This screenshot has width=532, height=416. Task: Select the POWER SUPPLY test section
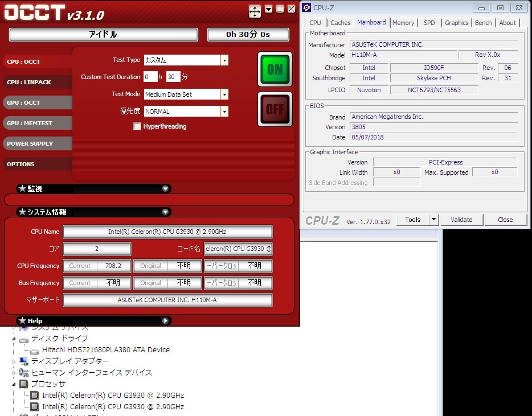(38, 143)
